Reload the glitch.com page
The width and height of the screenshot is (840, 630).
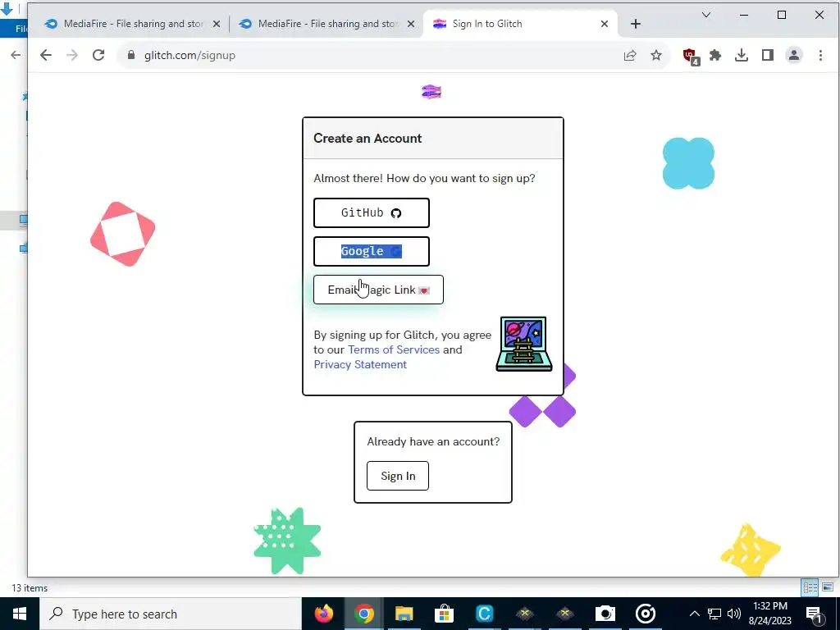pyautogui.click(x=98, y=55)
